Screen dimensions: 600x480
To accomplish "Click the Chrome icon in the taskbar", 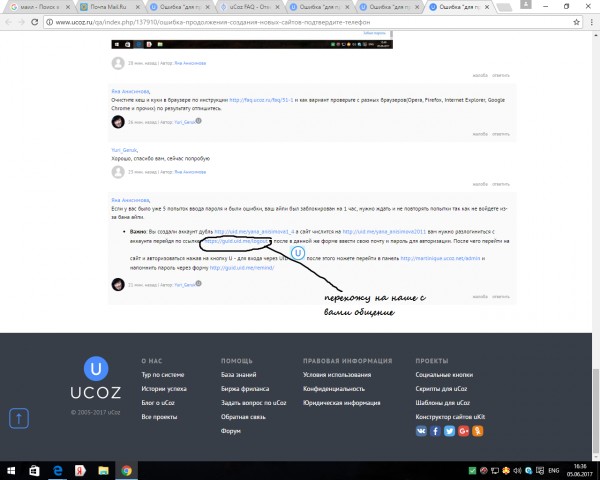I will coord(126,470).
